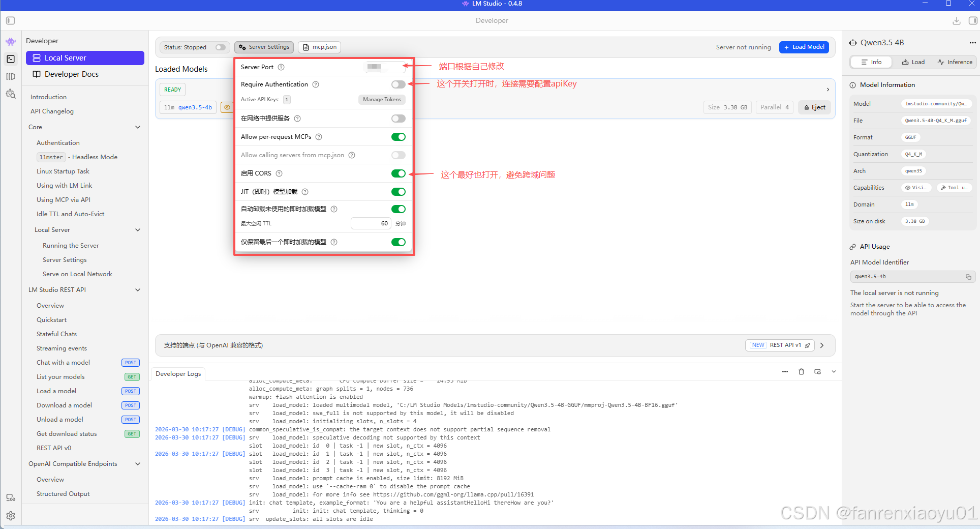Enable 在网络中提供服务 switch
Viewport: 980px width, 529px height.
[399, 119]
